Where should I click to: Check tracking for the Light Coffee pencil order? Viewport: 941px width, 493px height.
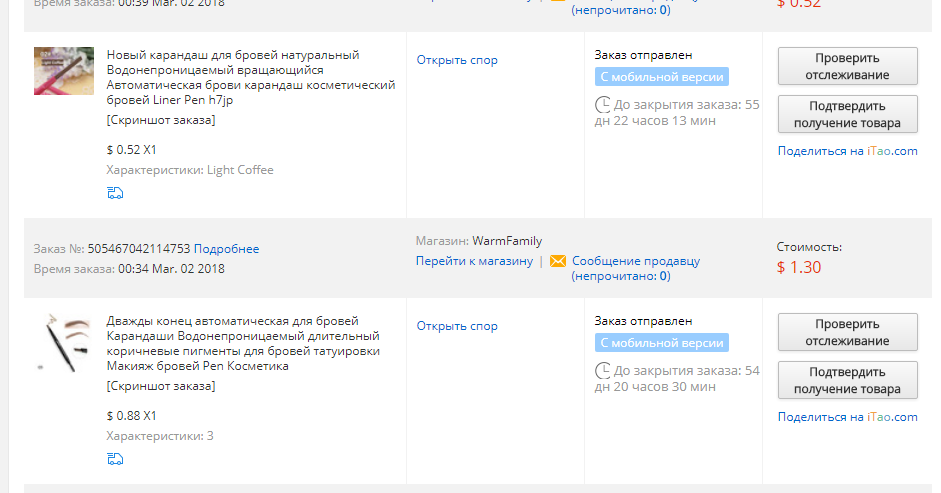(x=847, y=66)
